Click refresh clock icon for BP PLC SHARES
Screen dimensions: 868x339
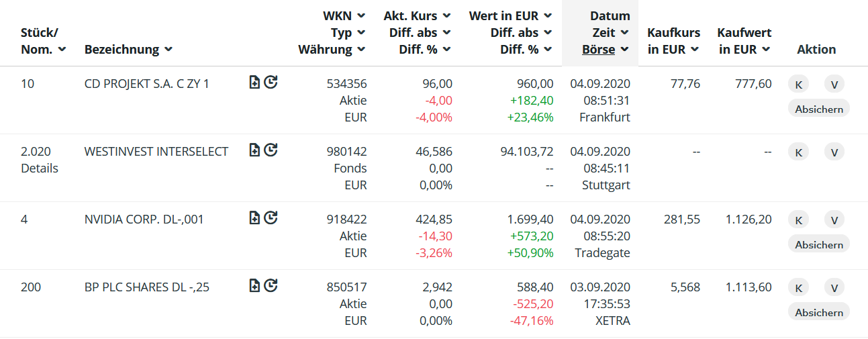click(271, 286)
